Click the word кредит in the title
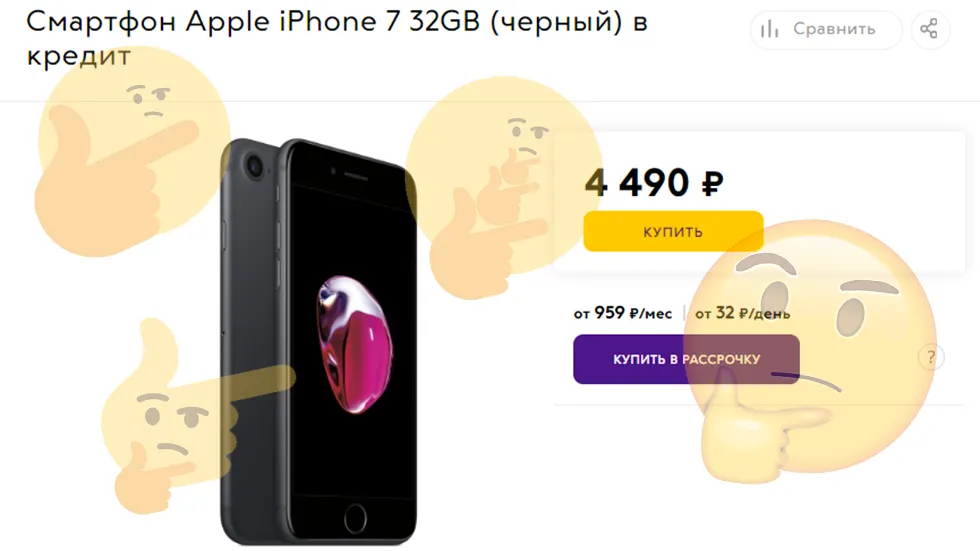 pos(79,56)
